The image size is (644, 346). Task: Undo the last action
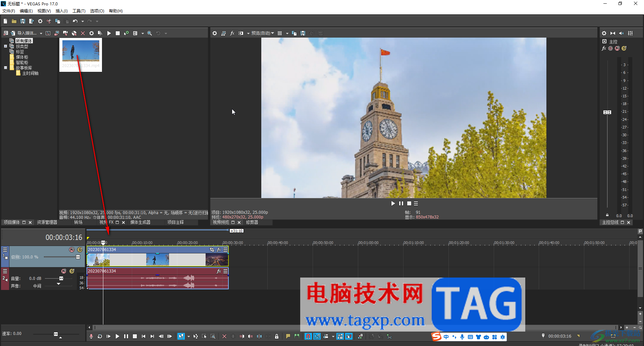click(75, 21)
